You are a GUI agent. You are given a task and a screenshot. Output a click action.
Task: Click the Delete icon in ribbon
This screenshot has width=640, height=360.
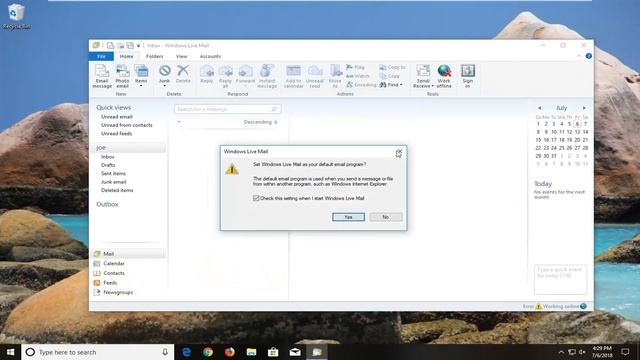tap(183, 74)
